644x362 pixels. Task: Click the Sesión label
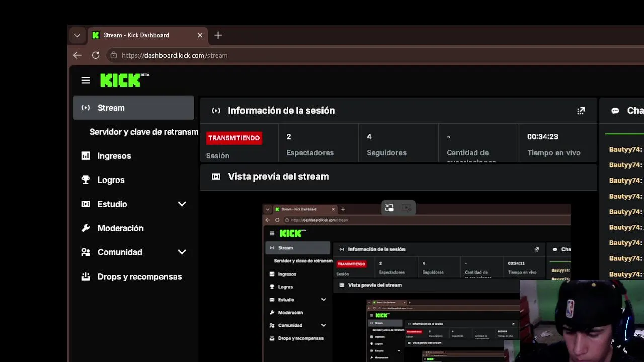coord(218,156)
